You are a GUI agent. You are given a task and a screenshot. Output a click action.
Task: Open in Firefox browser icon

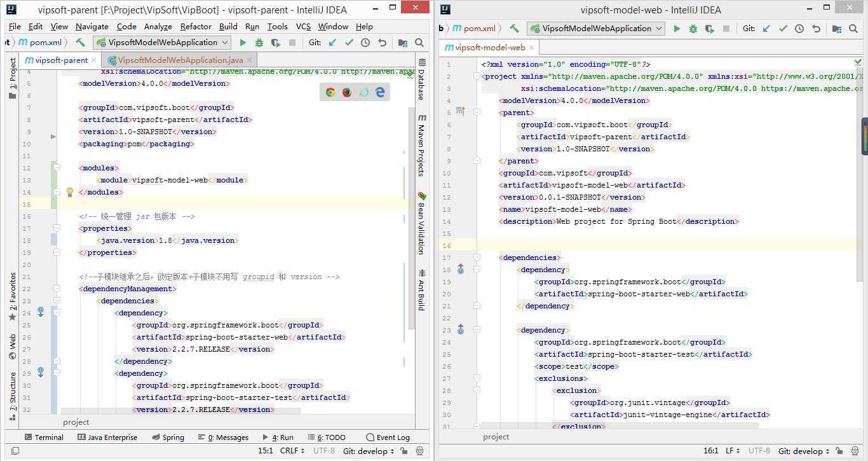tap(347, 92)
